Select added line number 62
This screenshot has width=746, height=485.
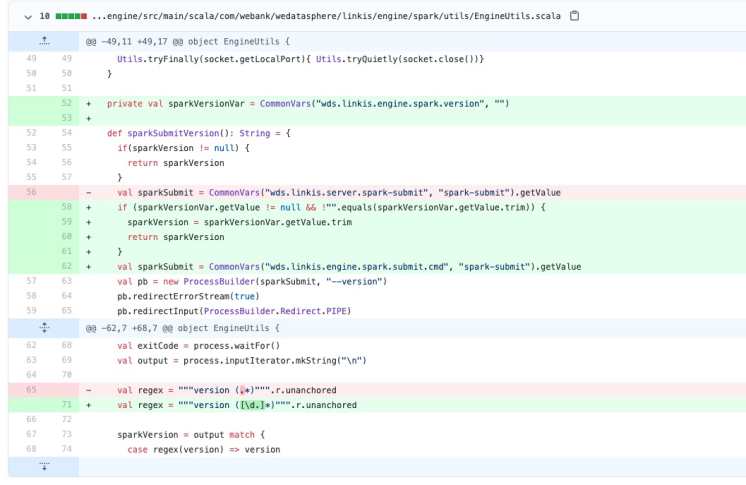point(67,266)
